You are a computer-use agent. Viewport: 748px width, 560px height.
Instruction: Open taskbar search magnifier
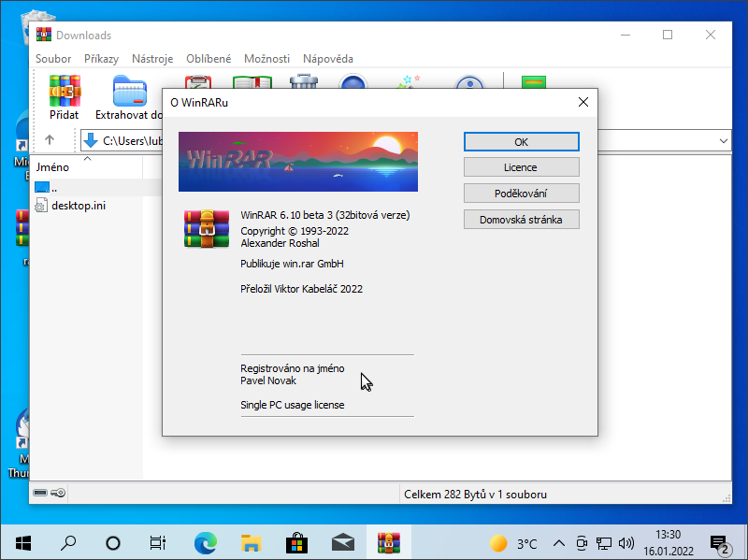[68, 543]
